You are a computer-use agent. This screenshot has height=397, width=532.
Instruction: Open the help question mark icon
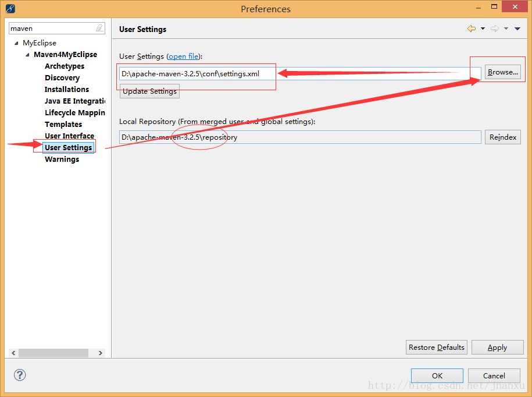(x=20, y=375)
